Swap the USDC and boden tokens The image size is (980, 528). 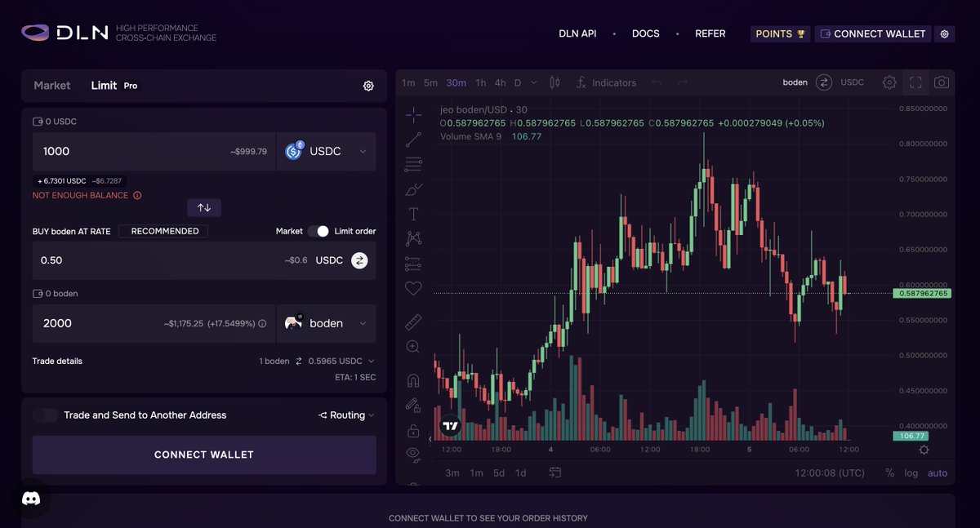click(204, 207)
